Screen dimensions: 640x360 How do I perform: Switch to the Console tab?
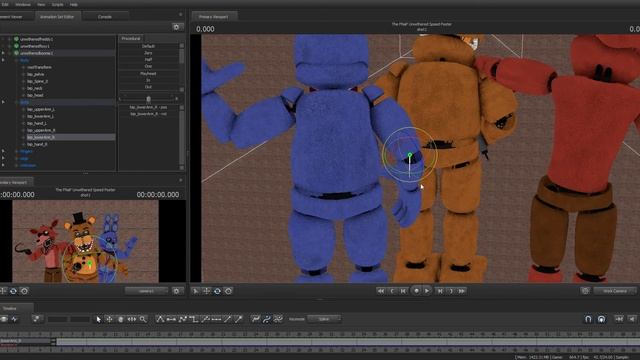point(105,17)
